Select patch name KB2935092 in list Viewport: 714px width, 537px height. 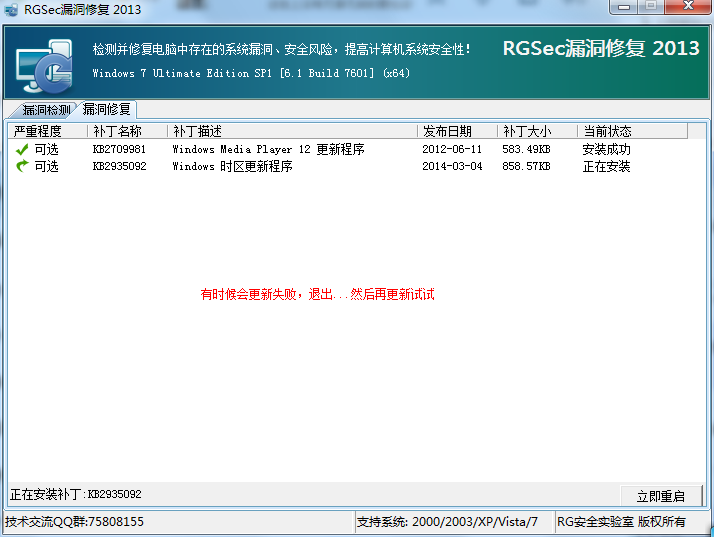[119, 166]
